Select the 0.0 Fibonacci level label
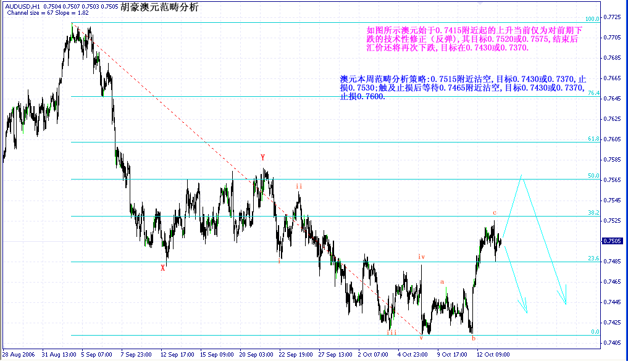 tap(595, 331)
